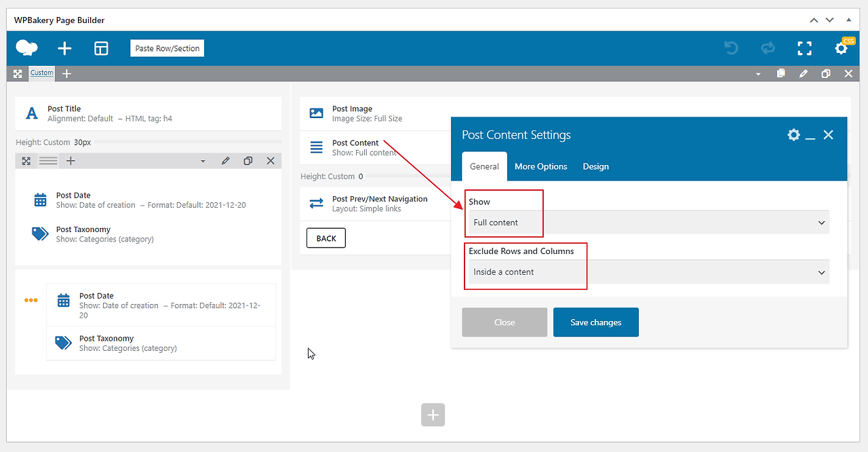Viewport: 868px width, 452px height.
Task: Click the inner row move handle icon
Action: (26, 161)
